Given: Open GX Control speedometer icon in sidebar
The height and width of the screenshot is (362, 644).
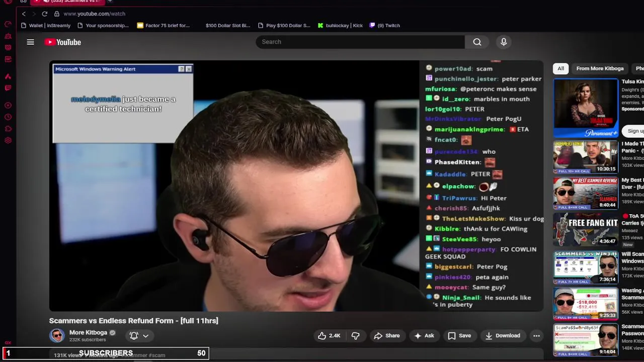Looking at the screenshot, I should (x=8, y=24).
